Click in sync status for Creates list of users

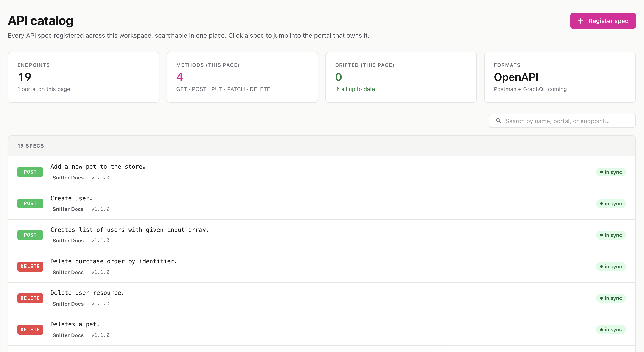tap(611, 235)
